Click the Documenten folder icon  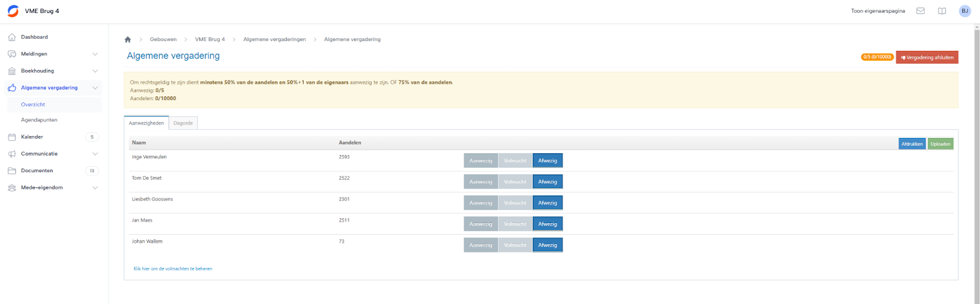pos(12,170)
